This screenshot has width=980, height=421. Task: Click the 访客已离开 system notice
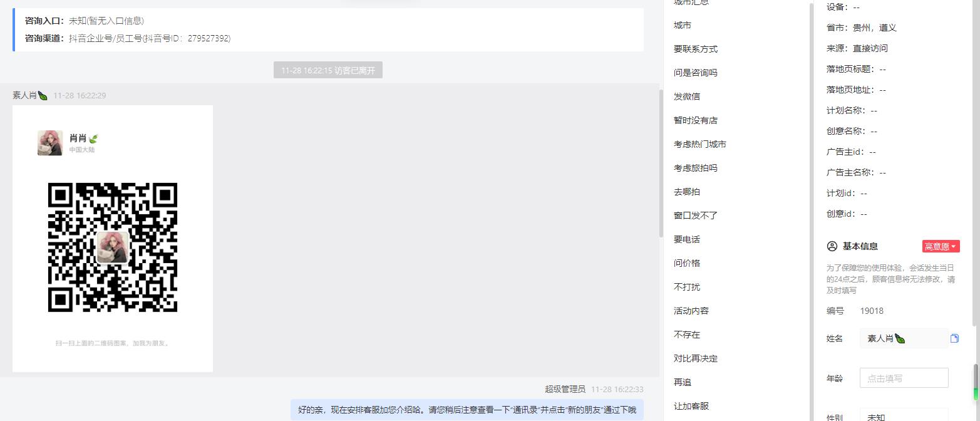pyautogui.click(x=328, y=70)
